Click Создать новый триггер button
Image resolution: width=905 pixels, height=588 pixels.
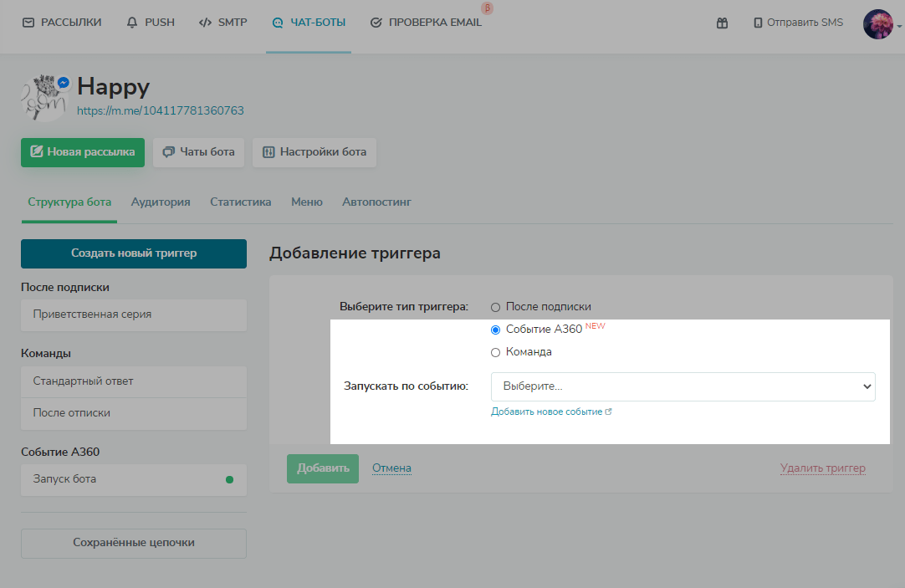coord(134,253)
